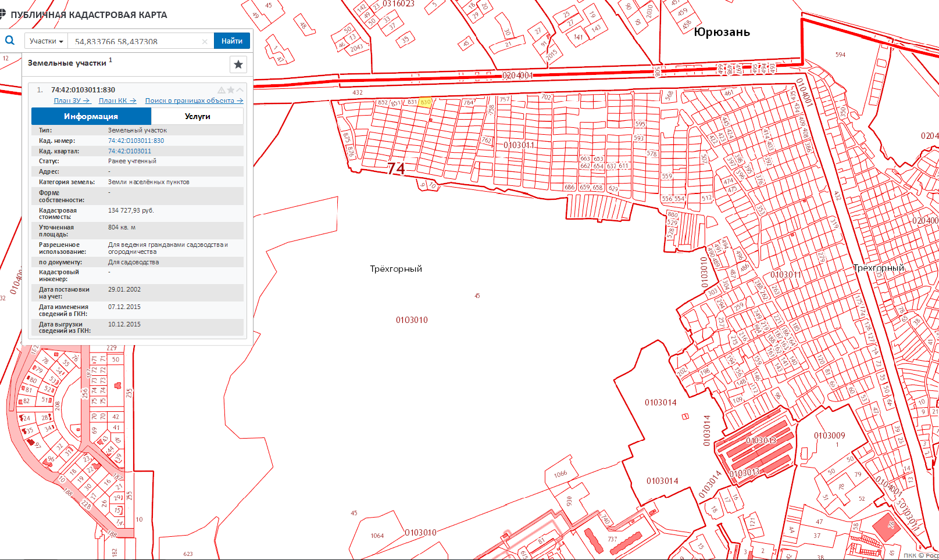The height and width of the screenshot is (560, 939).
Task: Open the План КК link
Action: (117, 100)
